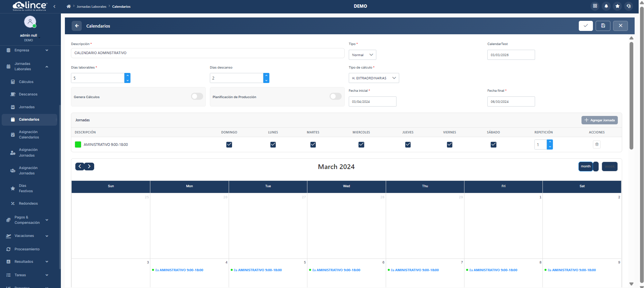This screenshot has height=288, width=644.
Task: Open the support headset icon
Action: point(629,6)
